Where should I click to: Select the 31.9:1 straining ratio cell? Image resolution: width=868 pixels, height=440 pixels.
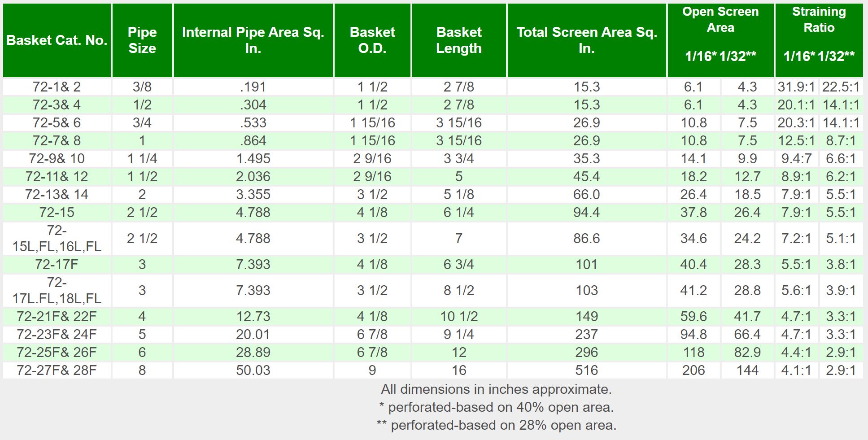[796, 87]
